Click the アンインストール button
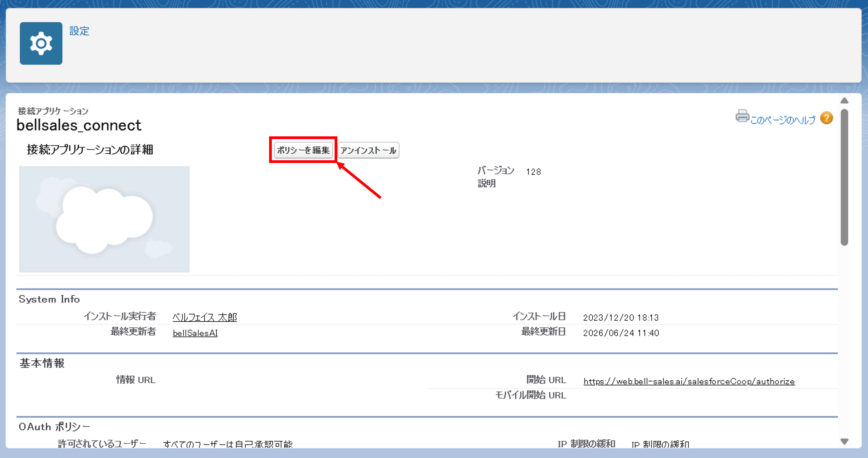Viewport: 868px width, 458px height. [368, 150]
